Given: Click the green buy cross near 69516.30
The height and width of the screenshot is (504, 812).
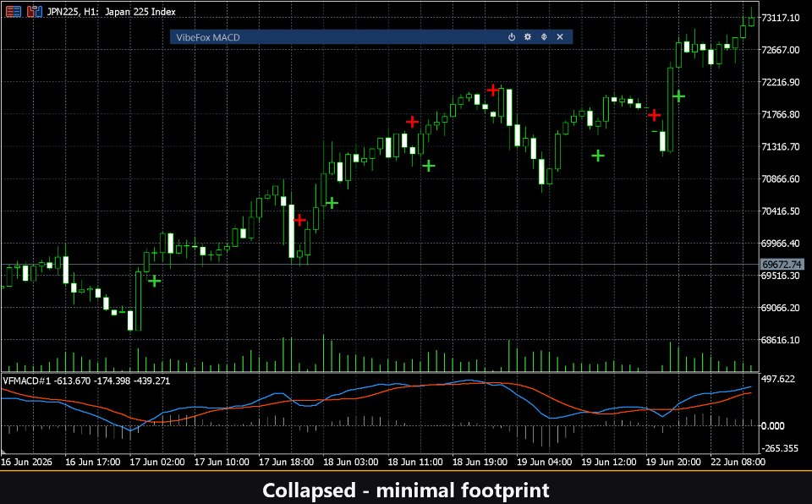Looking at the screenshot, I should coord(154,282).
